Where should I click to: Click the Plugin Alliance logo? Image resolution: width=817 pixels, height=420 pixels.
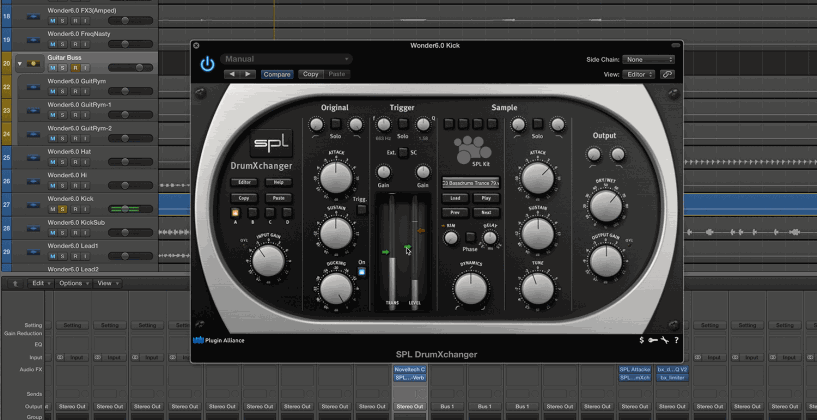pos(218,340)
